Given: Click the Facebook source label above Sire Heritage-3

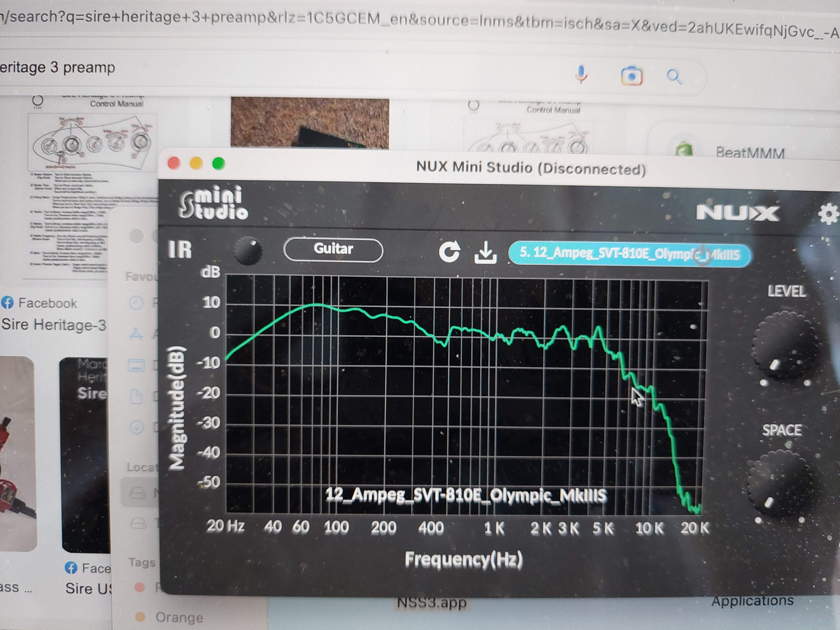Looking at the screenshot, I should click(x=47, y=303).
